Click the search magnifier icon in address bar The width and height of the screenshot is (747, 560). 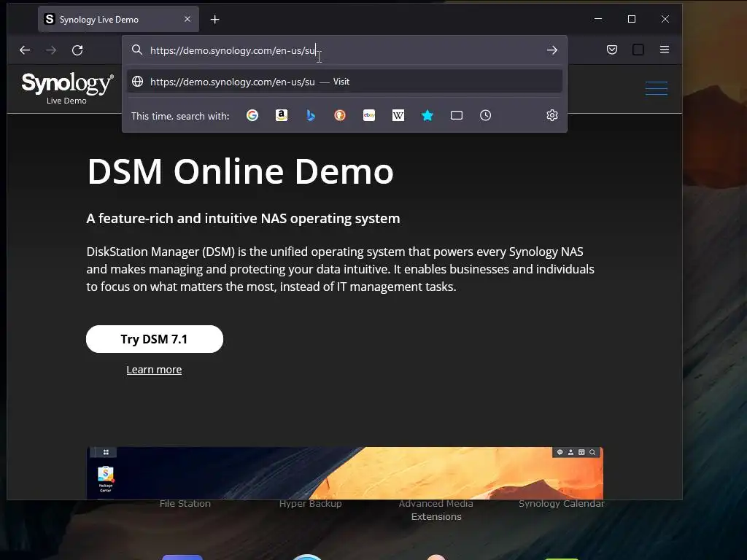coord(137,50)
